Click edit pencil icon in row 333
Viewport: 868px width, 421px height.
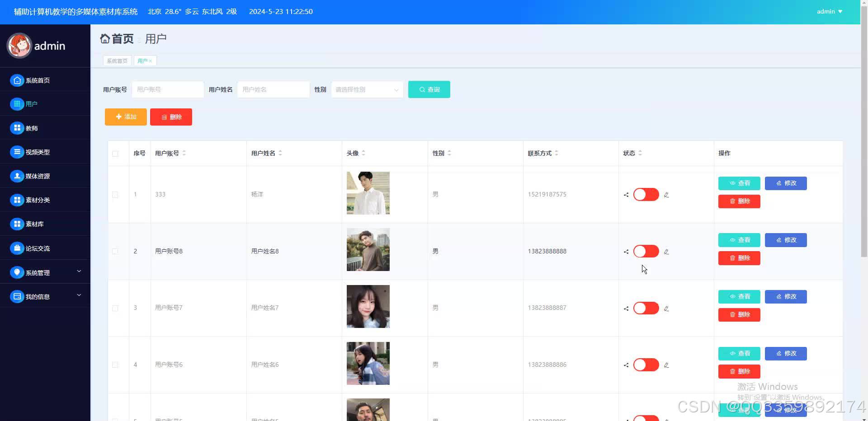(x=666, y=195)
